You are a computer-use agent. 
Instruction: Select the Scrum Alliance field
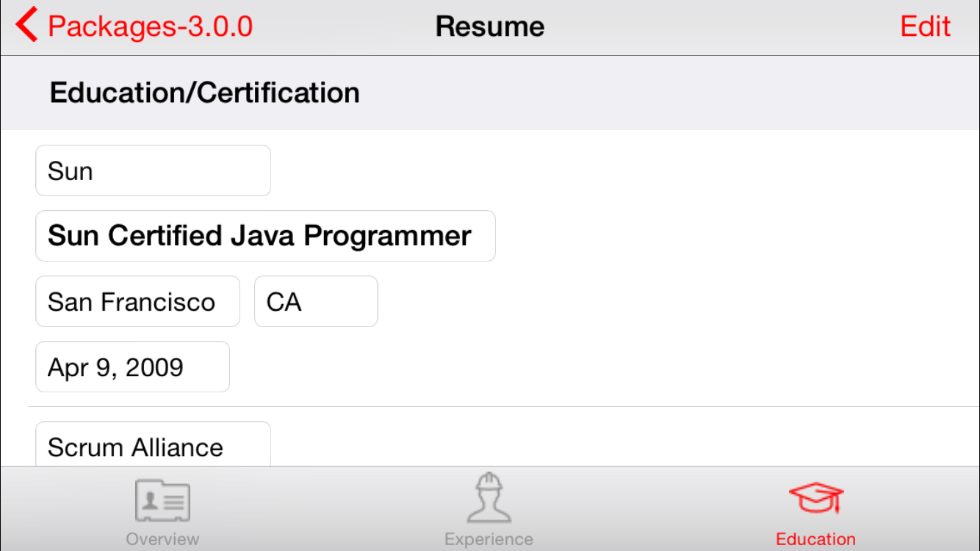153,445
